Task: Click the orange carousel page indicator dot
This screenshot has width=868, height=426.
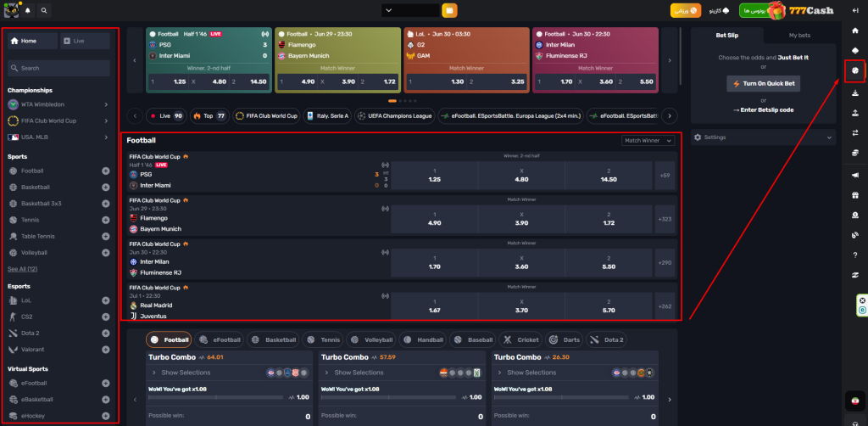Action: pyautogui.click(x=392, y=101)
